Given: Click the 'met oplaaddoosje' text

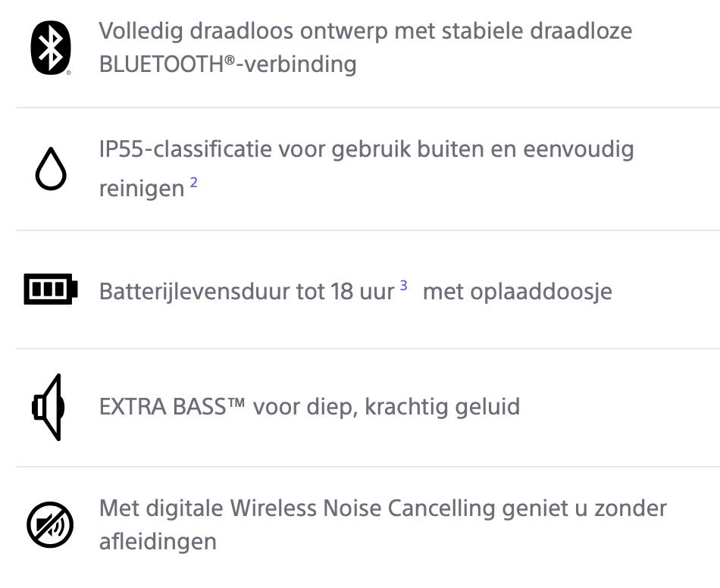Looking at the screenshot, I should (x=517, y=291).
